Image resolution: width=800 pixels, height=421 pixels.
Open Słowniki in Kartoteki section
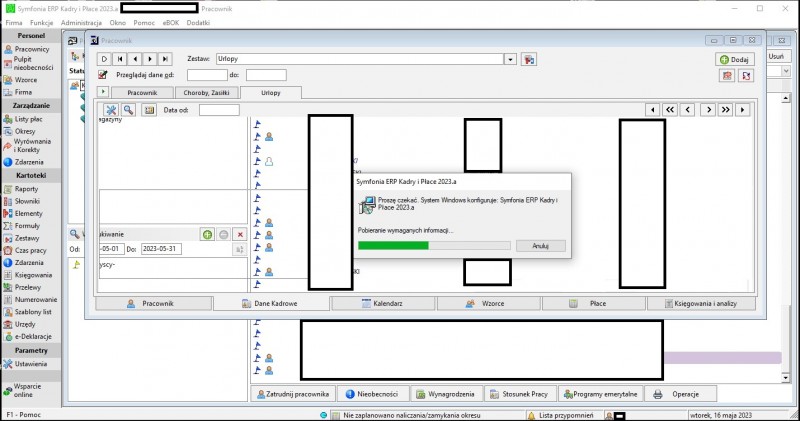[21, 201]
